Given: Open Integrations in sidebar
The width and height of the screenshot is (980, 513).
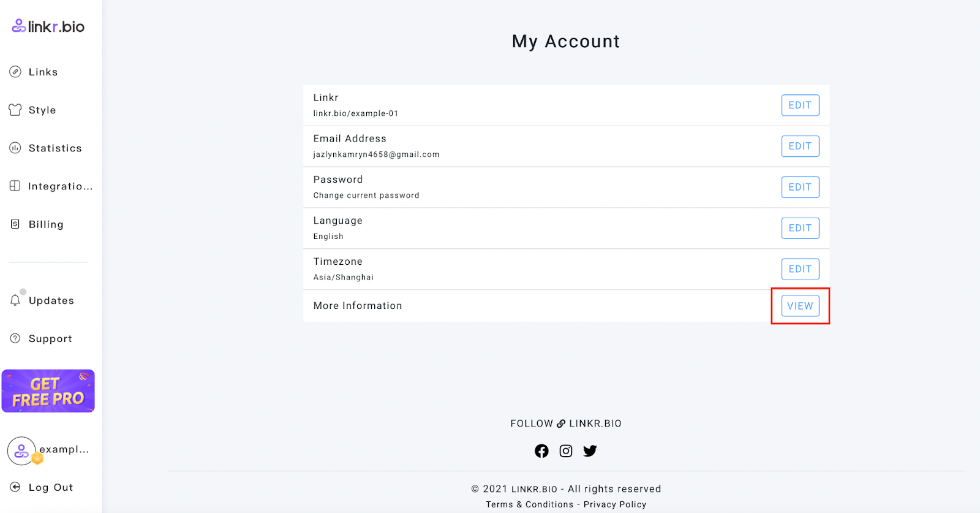Looking at the screenshot, I should pos(60,186).
